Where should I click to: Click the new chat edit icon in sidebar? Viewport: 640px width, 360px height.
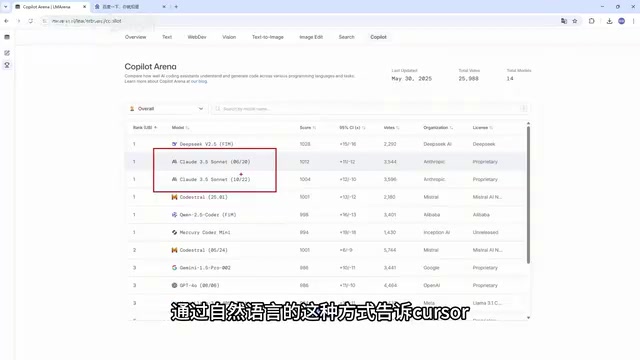pos(7,53)
